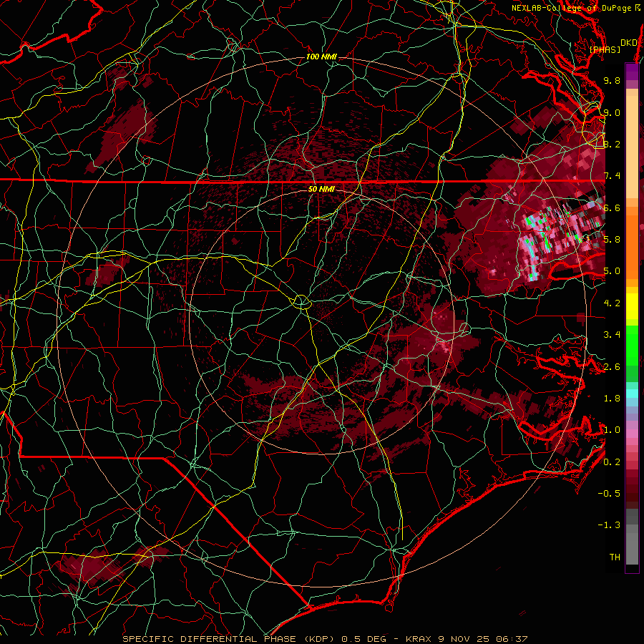Click the -1.3 value on the color scale
This screenshot has height=644, width=644.
609,525
